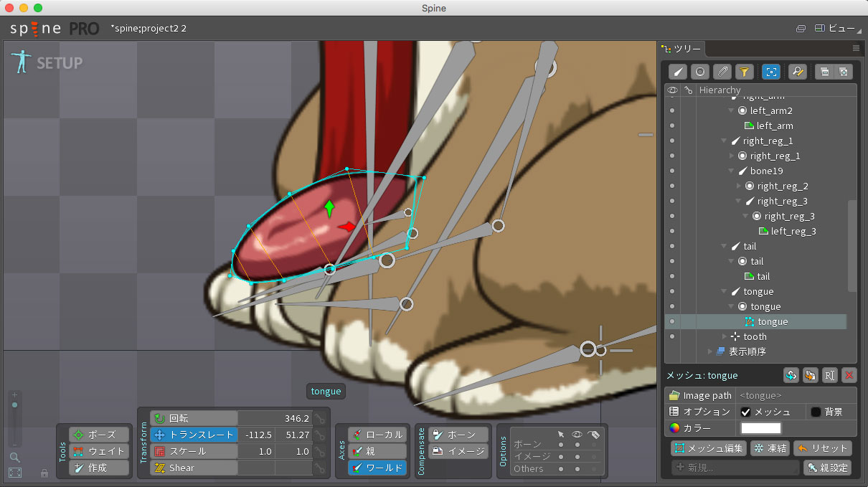Select the ウェイト weights tool
Viewport: 868px width, 487px height.
tap(99, 451)
